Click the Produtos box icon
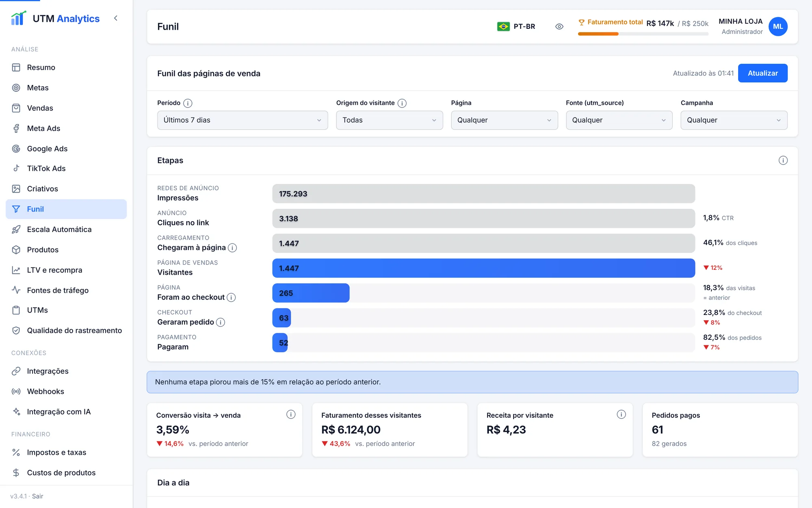The width and height of the screenshot is (812, 508). (x=16, y=250)
